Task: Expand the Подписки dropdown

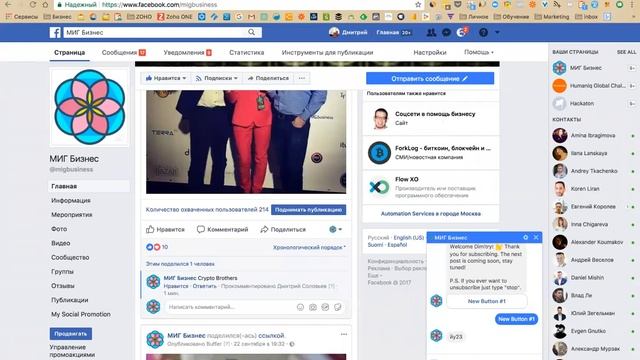Action: [216, 78]
